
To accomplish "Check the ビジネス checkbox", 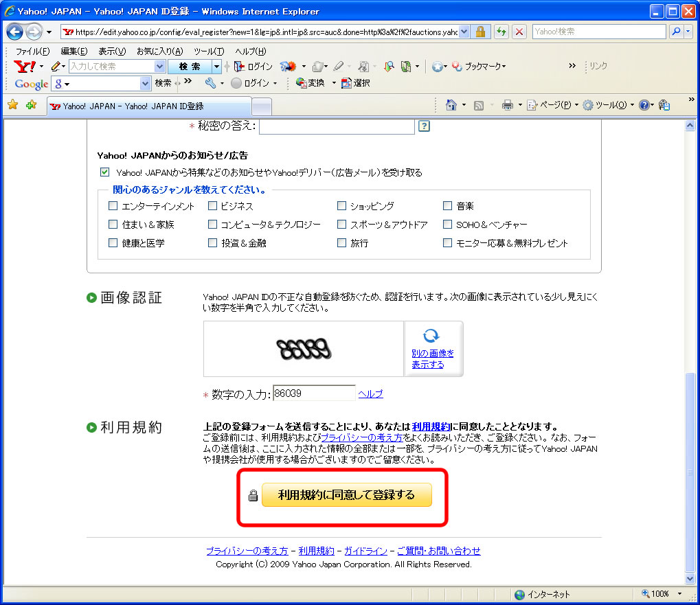I will [x=212, y=206].
